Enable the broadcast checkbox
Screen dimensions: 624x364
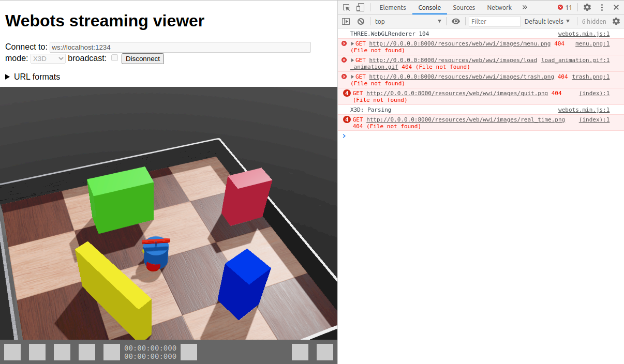coord(114,58)
